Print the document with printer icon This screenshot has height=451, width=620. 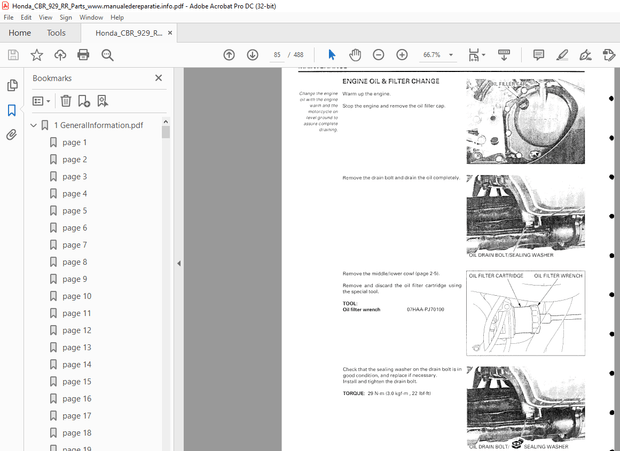tap(83, 55)
